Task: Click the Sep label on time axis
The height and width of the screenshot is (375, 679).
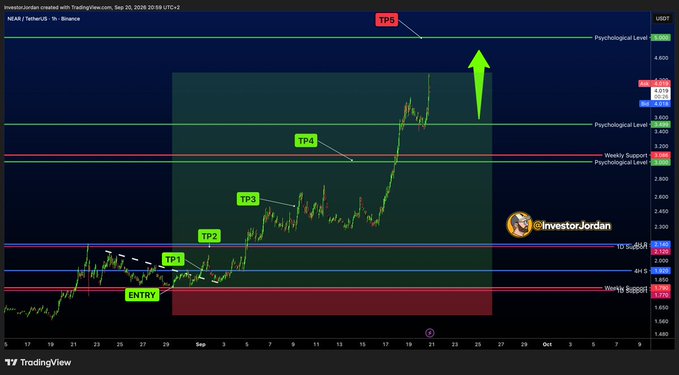Action: click(x=200, y=345)
